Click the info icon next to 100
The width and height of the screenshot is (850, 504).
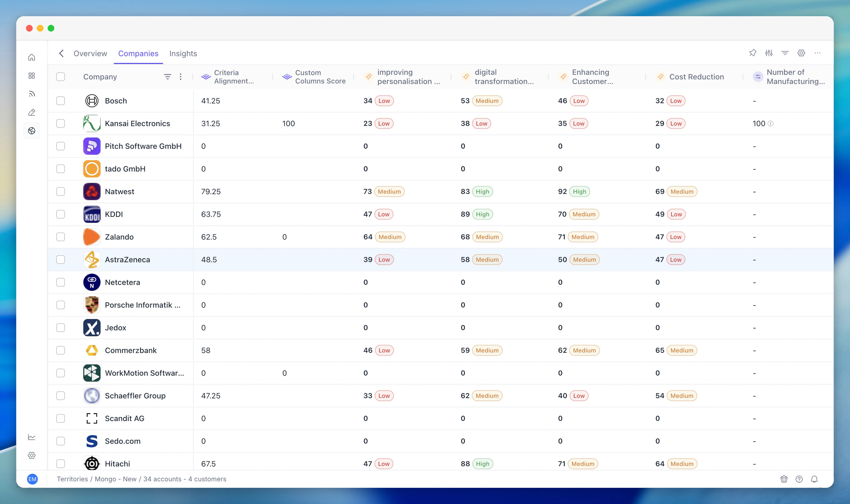771,124
